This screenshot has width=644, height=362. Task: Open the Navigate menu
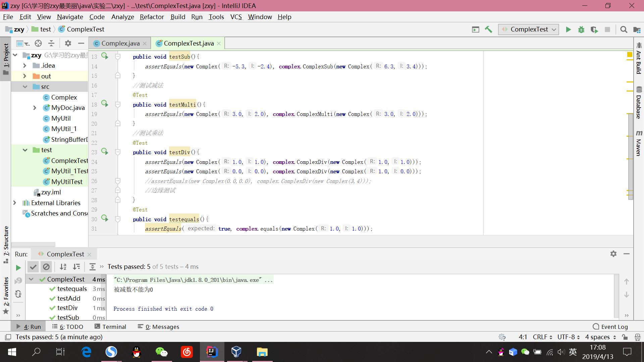70,17
